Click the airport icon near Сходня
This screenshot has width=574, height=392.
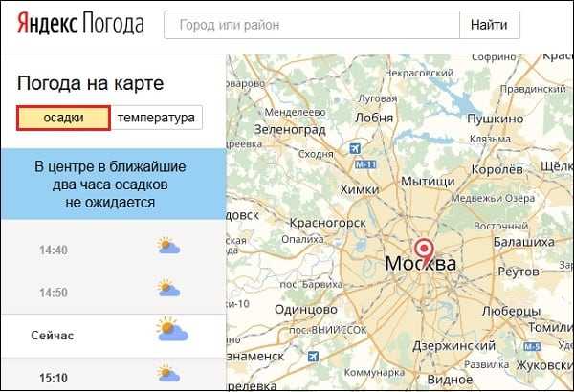(x=355, y=148)
